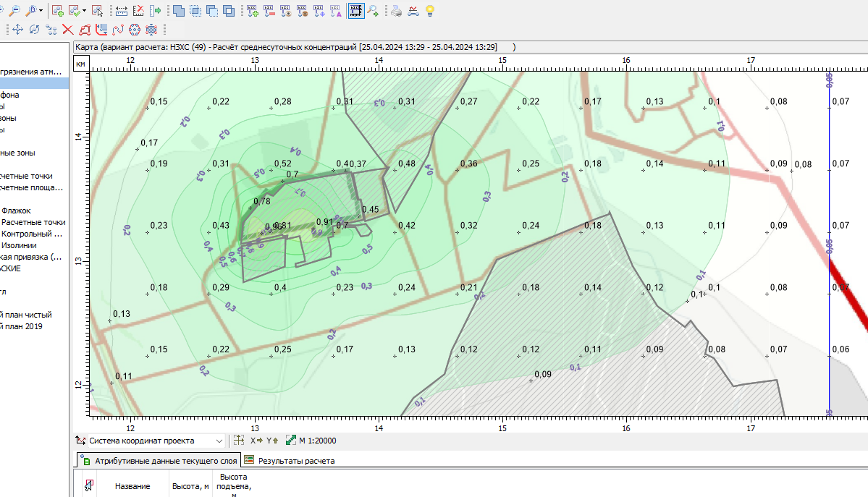Viewport: 868px width, 497px height.
Task: Click the light bulb hint icon
Action: (430, 11)
